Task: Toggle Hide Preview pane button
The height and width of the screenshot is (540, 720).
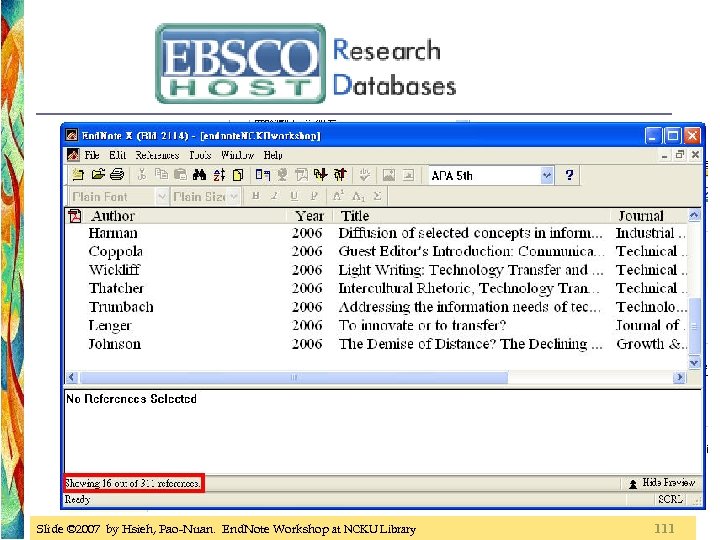Action: coord(662,483)
